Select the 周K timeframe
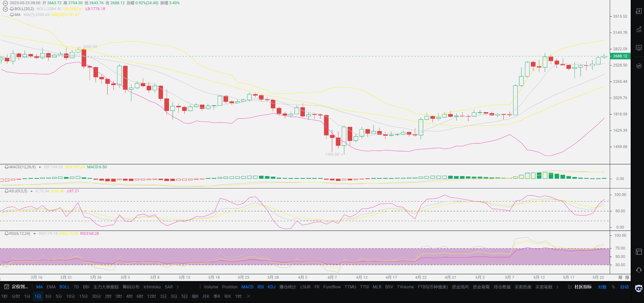Image resolution: width=644 pixels, height=303 pixels. pyautogui.click(x=195, y=296)
